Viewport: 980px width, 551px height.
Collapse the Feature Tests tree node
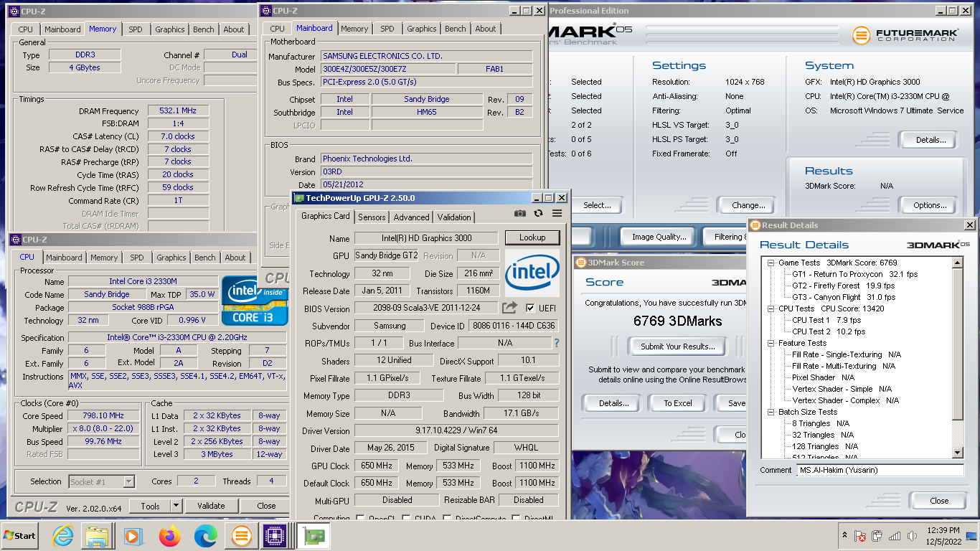(771, 343)
